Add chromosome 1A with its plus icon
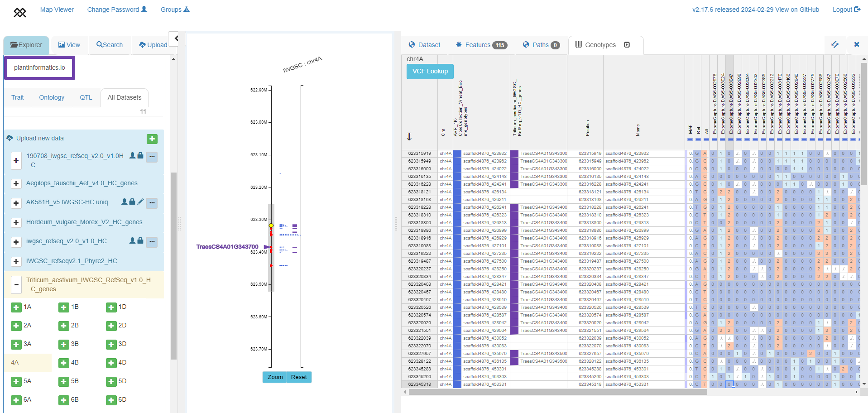Screen dimensions: 868x413 (16, 307)
